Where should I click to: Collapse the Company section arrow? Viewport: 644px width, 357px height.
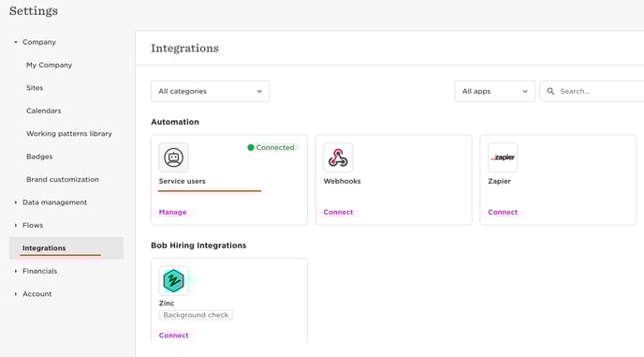click(16, 42)
